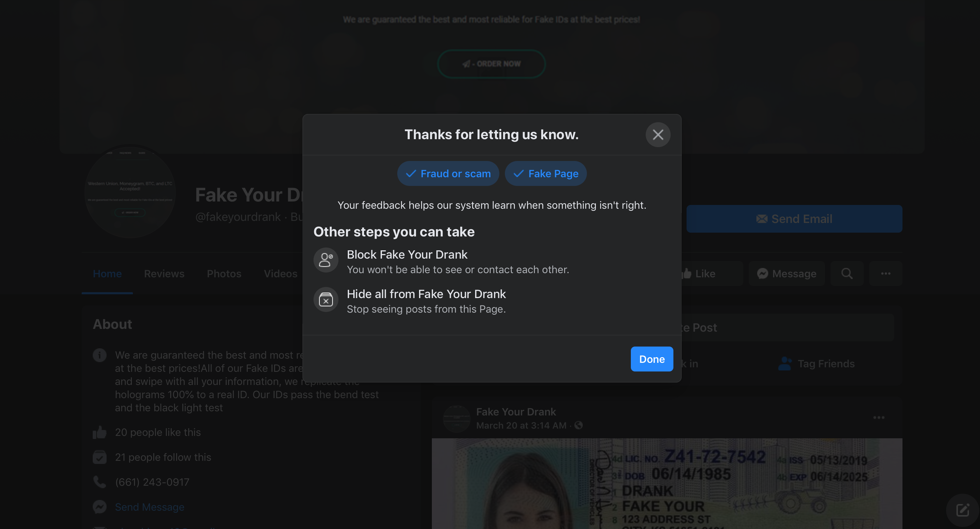Click the Messenger icon beside Send Message

point(100,507)
